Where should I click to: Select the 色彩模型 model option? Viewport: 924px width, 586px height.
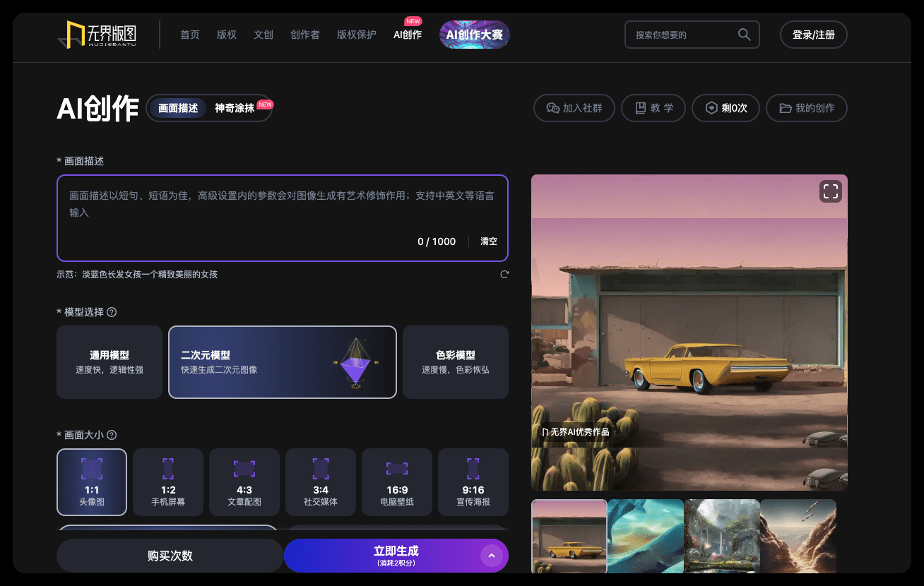click(456, 362)
